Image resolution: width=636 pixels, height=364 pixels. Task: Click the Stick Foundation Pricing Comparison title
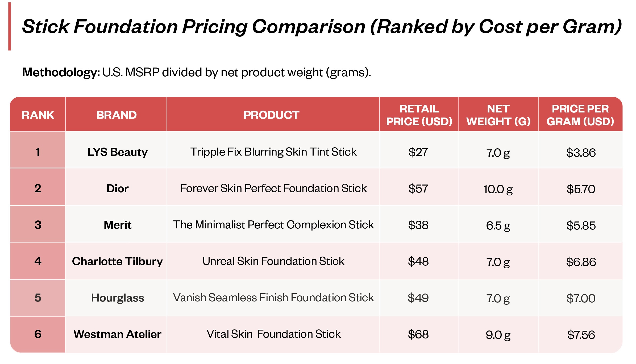click(322, 27)
